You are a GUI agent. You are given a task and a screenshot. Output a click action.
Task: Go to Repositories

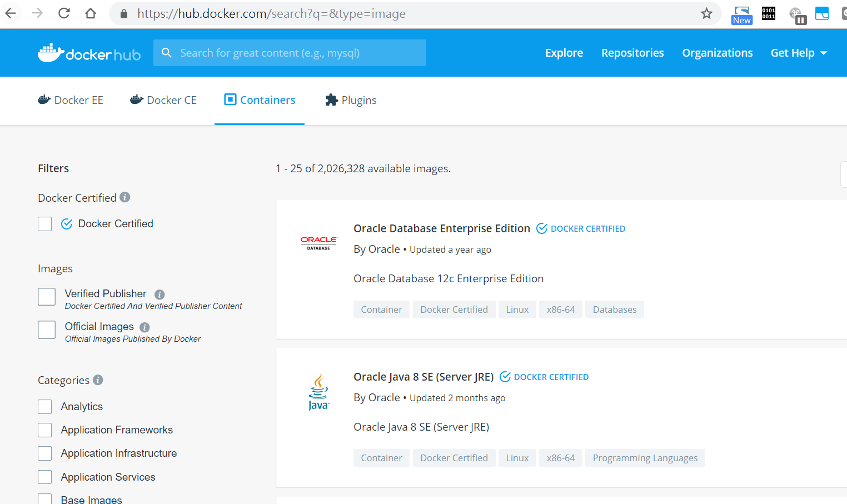tap(632, 53)
